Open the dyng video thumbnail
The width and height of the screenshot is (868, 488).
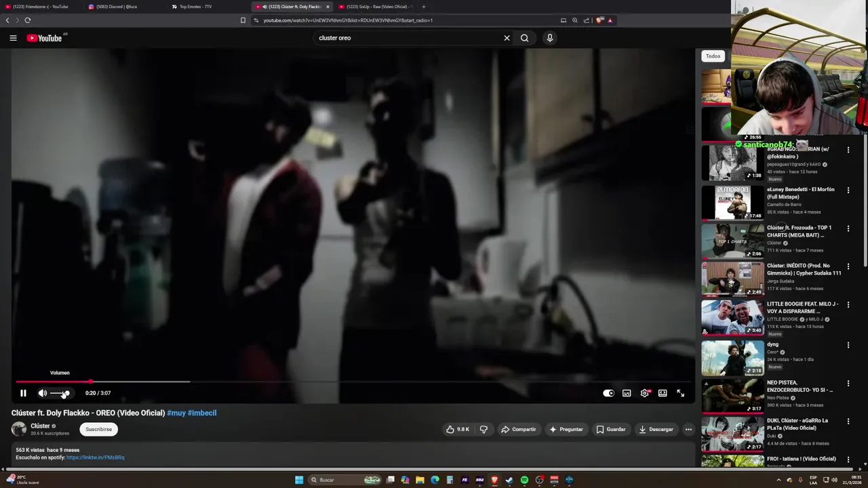pos(732,357)
